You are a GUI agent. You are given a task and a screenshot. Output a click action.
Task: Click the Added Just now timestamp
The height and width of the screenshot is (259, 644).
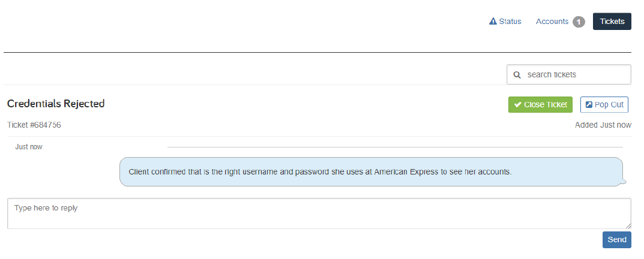click(603, 125)
